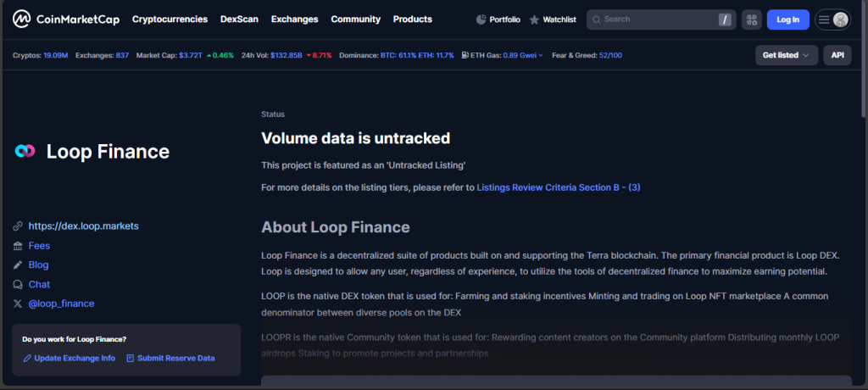
Task: Open Listings Review Criteria Section B link
Action: tap(558, 187)
